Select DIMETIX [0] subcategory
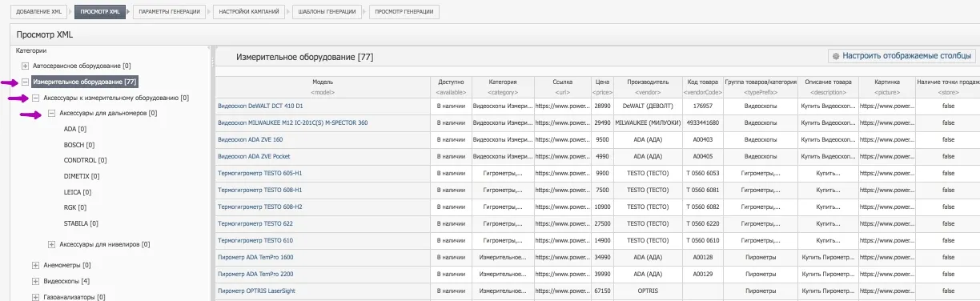Screen dimensions: 980x301 (82, 176)
